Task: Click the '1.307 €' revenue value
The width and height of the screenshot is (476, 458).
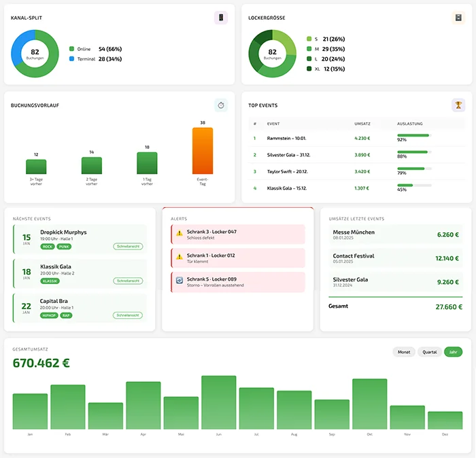Action: point(362,188)
